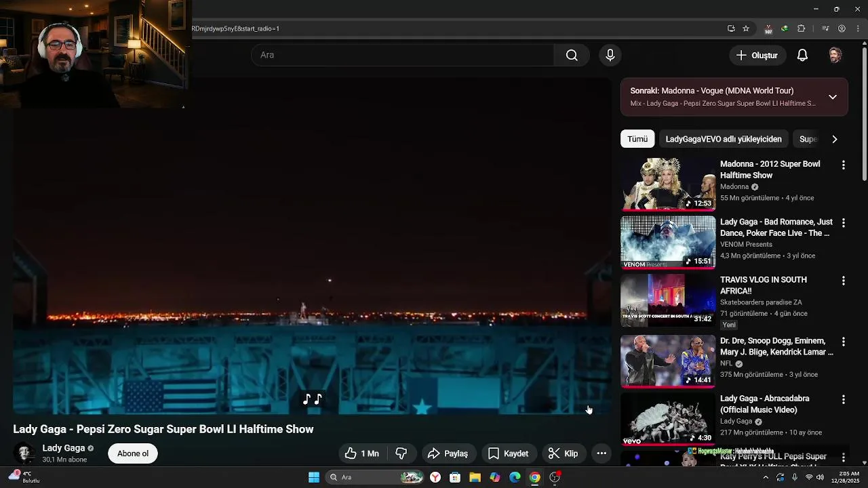Share the video via Paylaş
The image size is (868, 488).
[448, 453]
